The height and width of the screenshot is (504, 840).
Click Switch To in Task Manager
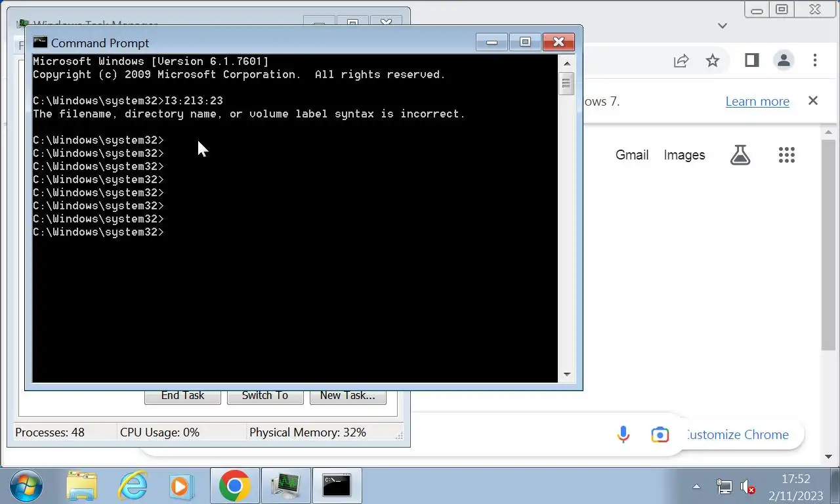click(x=265, y=396)
